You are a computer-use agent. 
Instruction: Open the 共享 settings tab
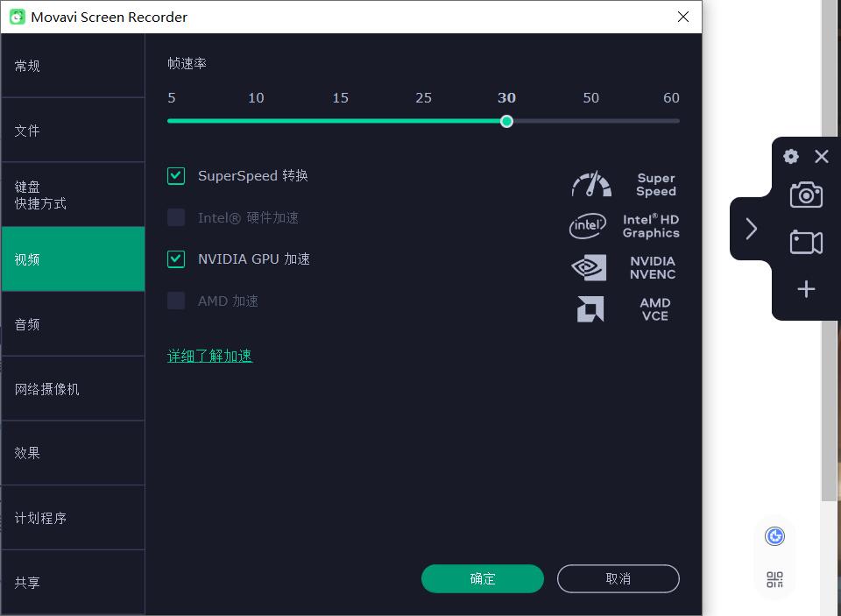(x=73, y=582)
